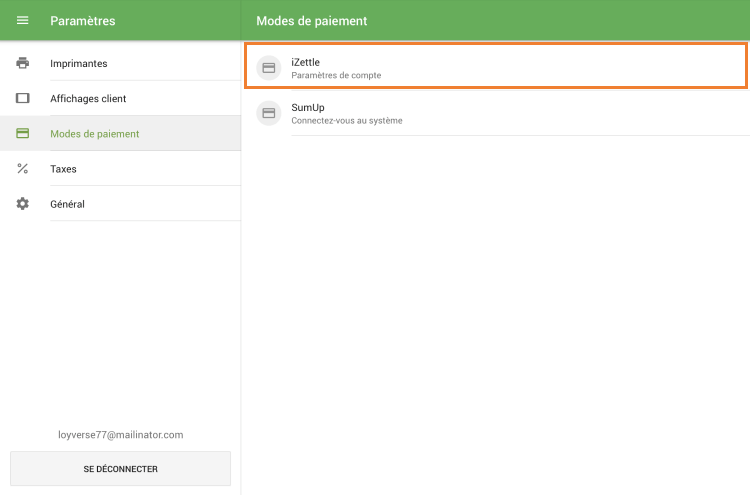Image resolution: width=750 pixels, height=495 pixels.
Task: Click the percent Taxes icon
Action: [x=22, y=168]
